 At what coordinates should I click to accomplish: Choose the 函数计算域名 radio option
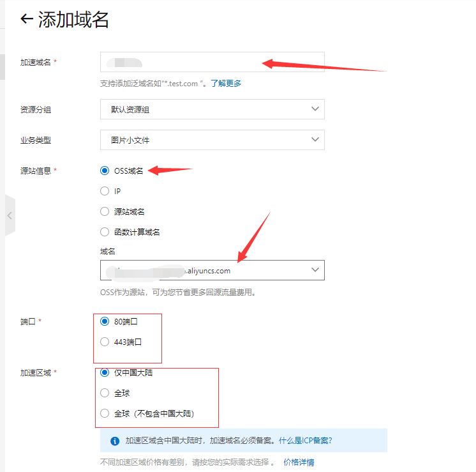pyautogui.click(x=105, y=232)
